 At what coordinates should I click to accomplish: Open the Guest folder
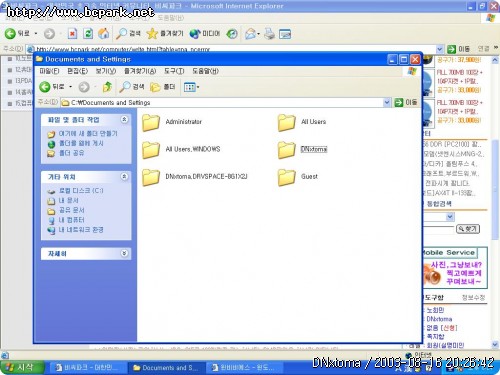coord(298,177)
